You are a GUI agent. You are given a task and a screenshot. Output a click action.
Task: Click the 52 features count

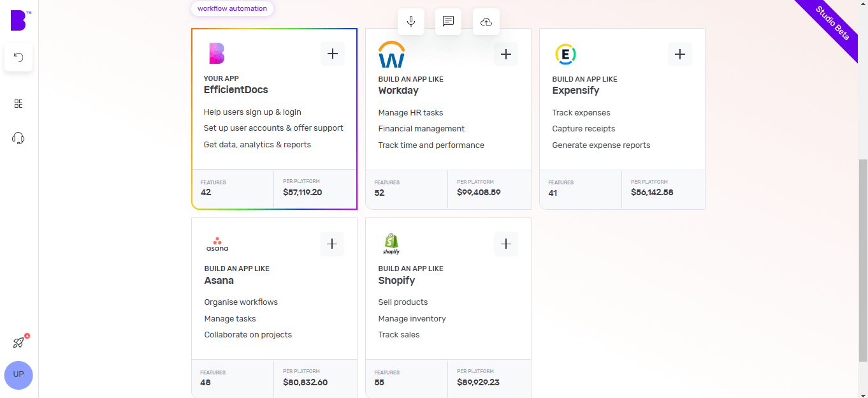coord(380,193)
